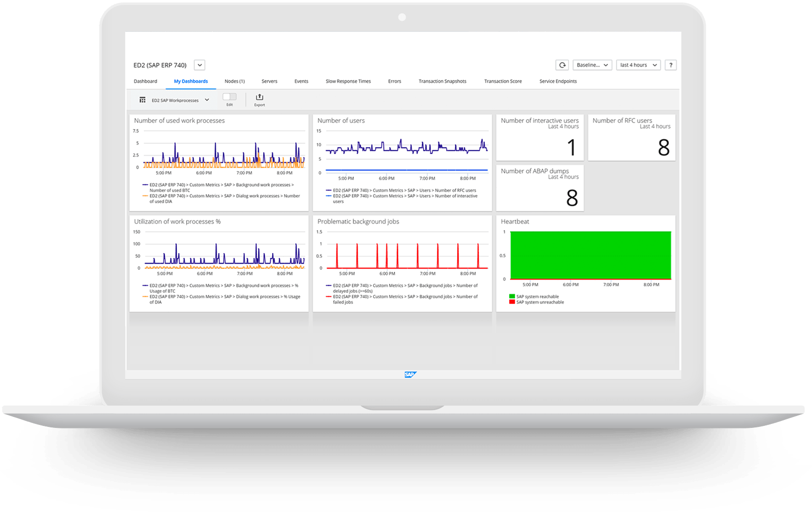
Task: Click the Heartbeat widget title
Action: point(515,222)
